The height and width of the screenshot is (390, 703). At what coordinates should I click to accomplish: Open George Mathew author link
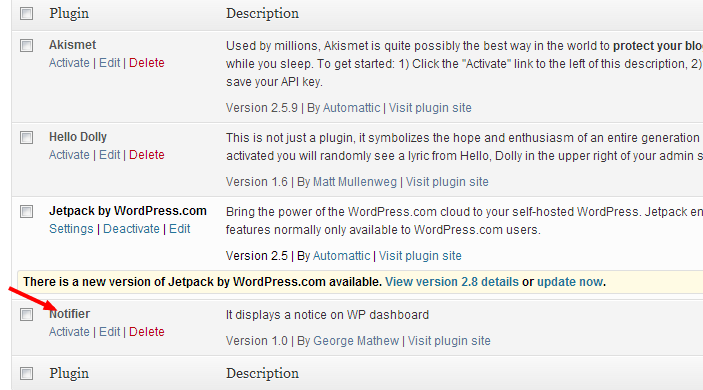pos(356,341)
